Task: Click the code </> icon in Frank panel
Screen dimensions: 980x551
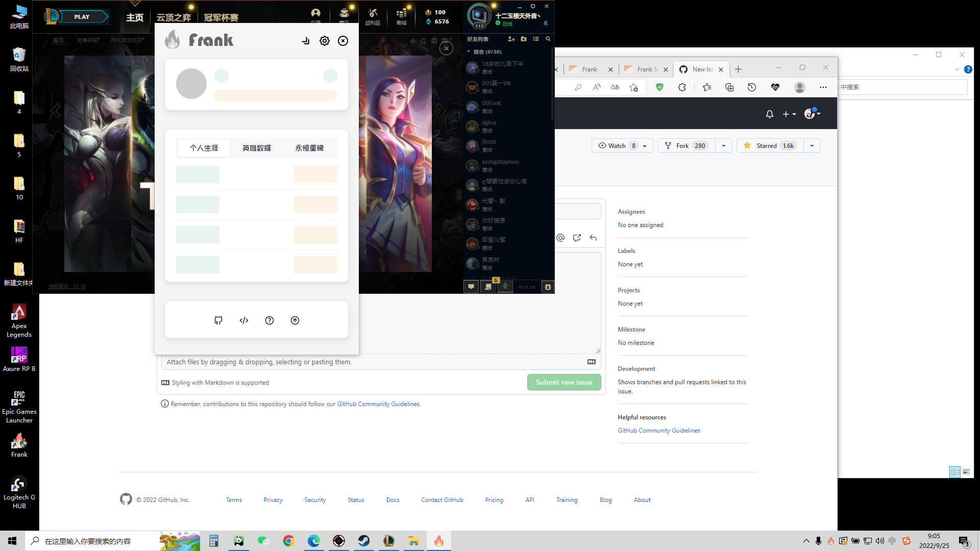Action: pyautogui.click(x=243, y=320)
